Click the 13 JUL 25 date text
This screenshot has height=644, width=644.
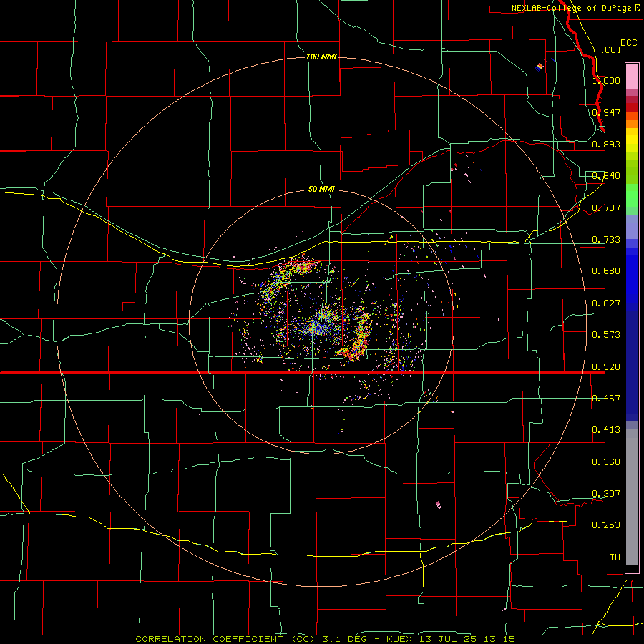click(x=448, y=639)
